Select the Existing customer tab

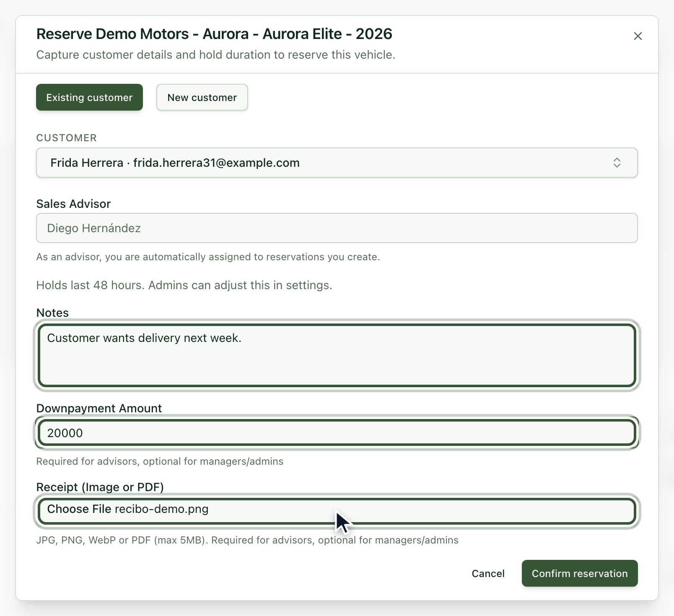pos(89,97)
